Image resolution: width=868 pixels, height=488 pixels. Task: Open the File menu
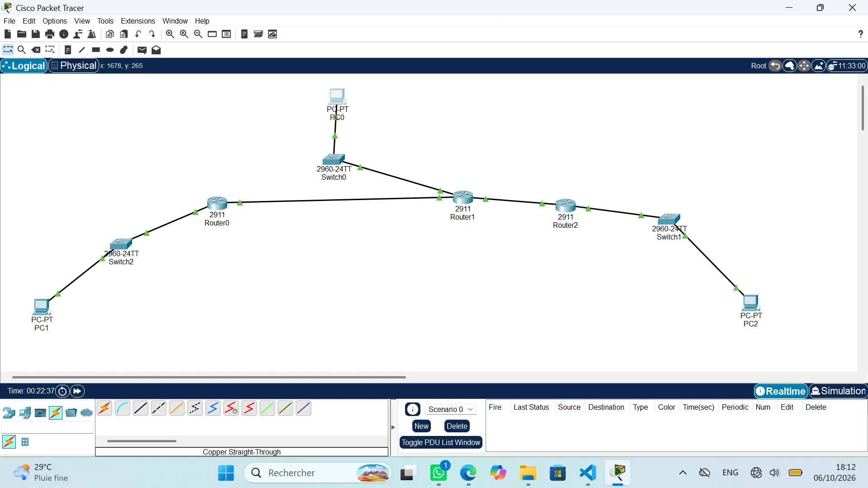(10, 21)
